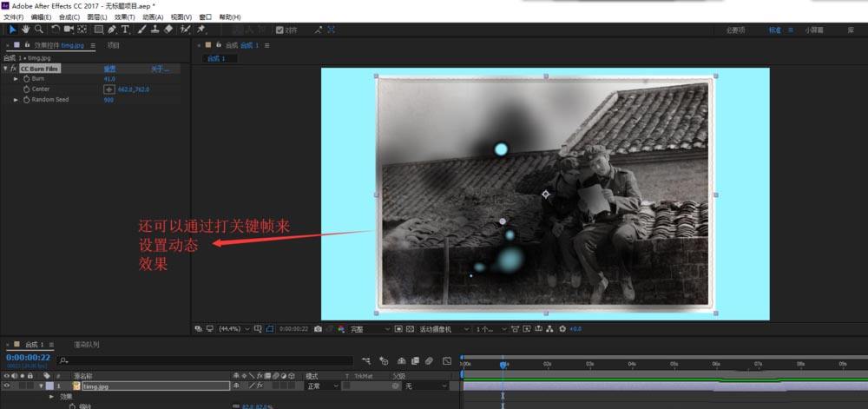Select the Pen tool
Viewport: 868px width, 409px height.
[x=112, y=30]
